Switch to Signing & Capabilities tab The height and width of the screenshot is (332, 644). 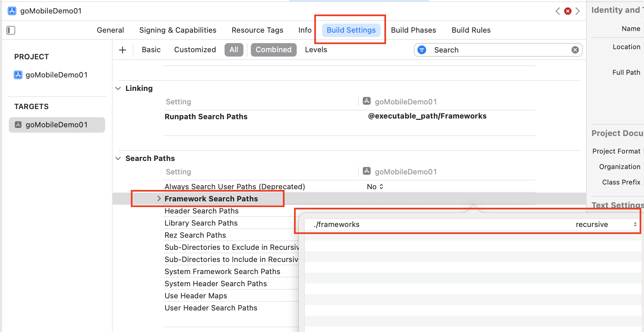point(178,30)
